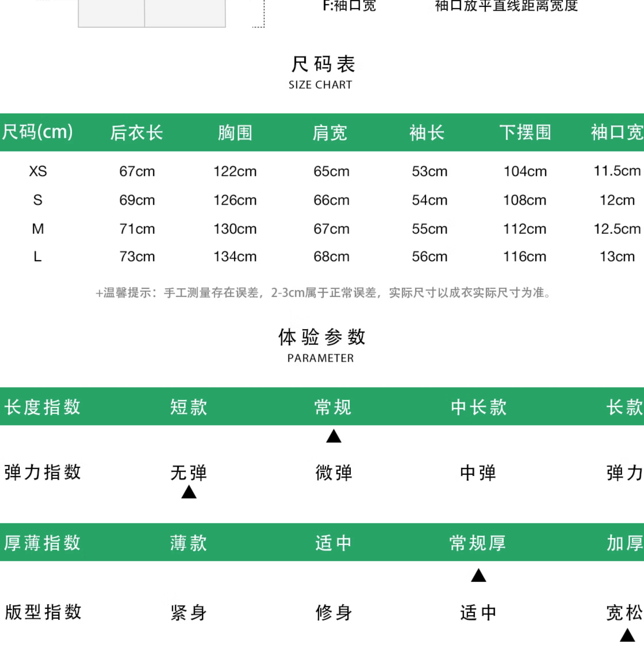644x667 pixels.
Task: Select the 修身 fit option
Action: coord(333,613)
